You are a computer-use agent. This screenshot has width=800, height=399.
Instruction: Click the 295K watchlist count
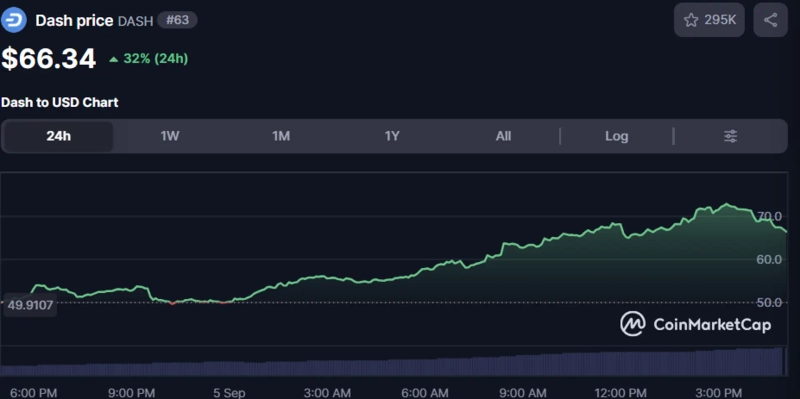pos(720,20)
